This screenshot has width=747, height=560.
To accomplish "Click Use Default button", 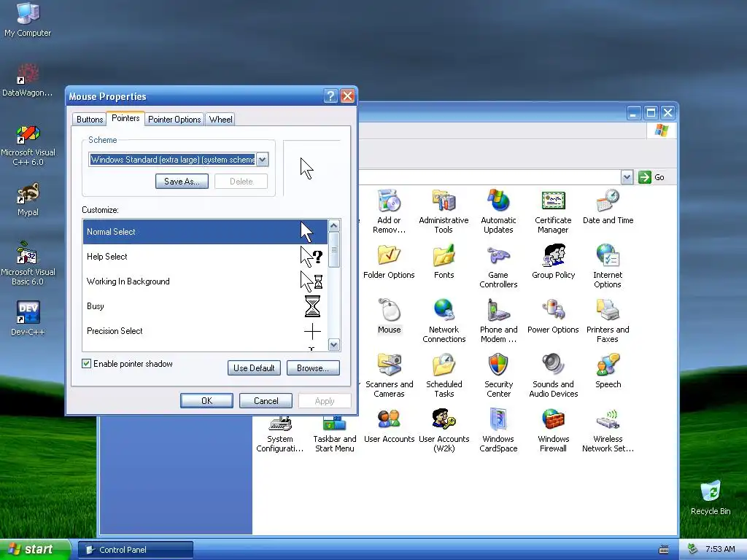I will pyautogui.click(x=254, y=368).
